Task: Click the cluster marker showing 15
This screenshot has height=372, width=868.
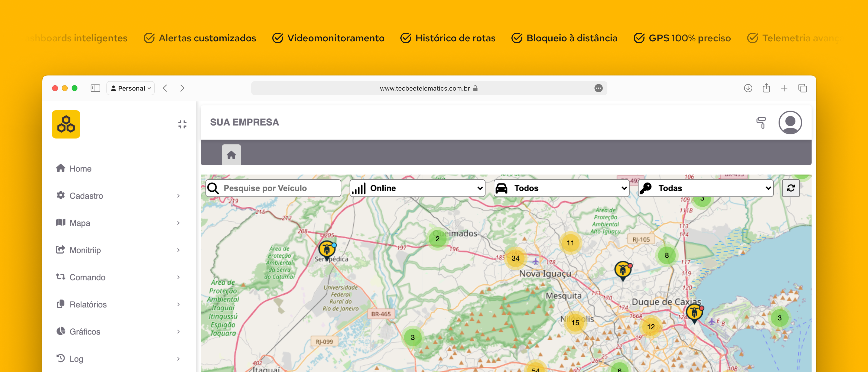Action: click(x=575, y=323)
